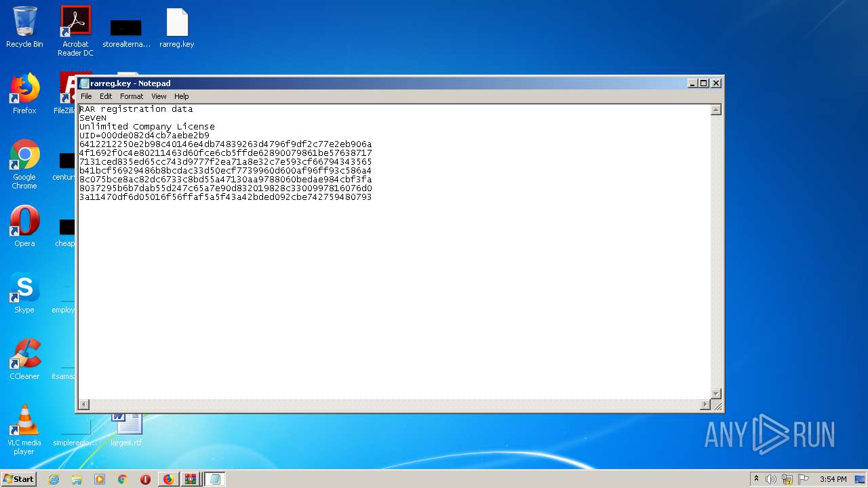
Task: Open the View menu in Notepad
Action: coord(159,96)
